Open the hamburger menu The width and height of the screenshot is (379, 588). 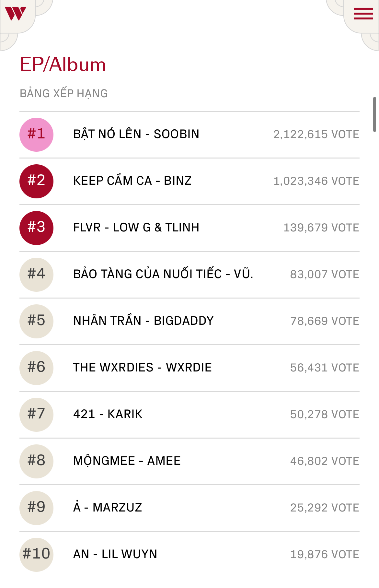(363, 14)
